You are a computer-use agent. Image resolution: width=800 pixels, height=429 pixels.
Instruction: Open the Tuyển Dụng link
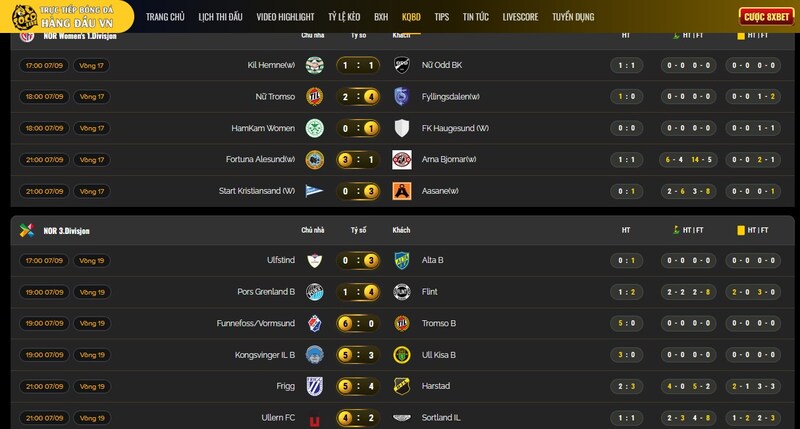pyautogui.click(x=573, y=17)
